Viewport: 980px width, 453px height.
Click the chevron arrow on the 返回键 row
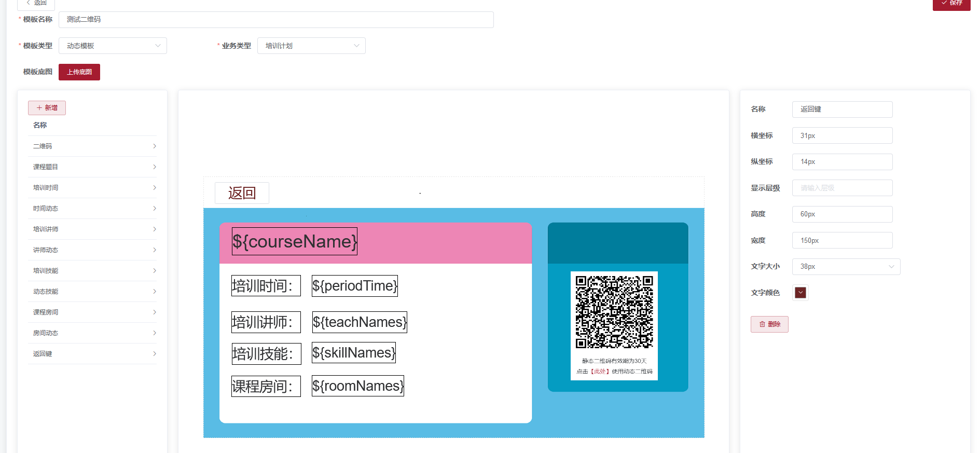(155, 354)
